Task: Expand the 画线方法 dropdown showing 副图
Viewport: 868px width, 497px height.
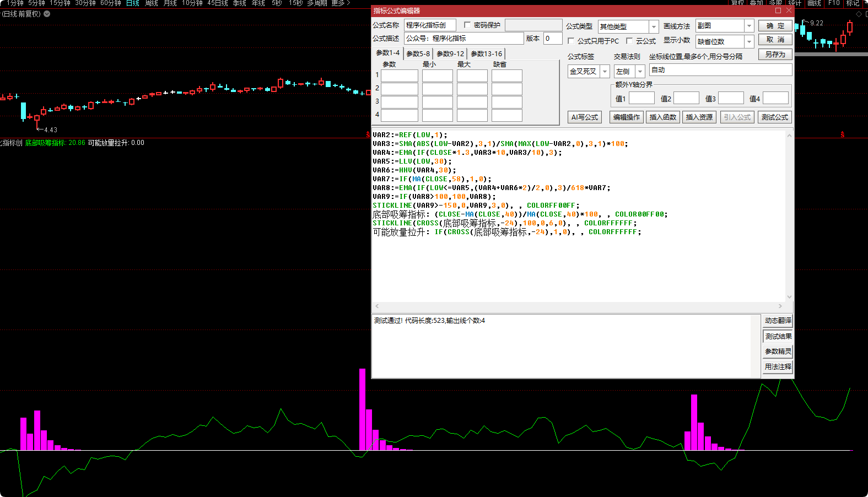Action: [x=748, y=26]
